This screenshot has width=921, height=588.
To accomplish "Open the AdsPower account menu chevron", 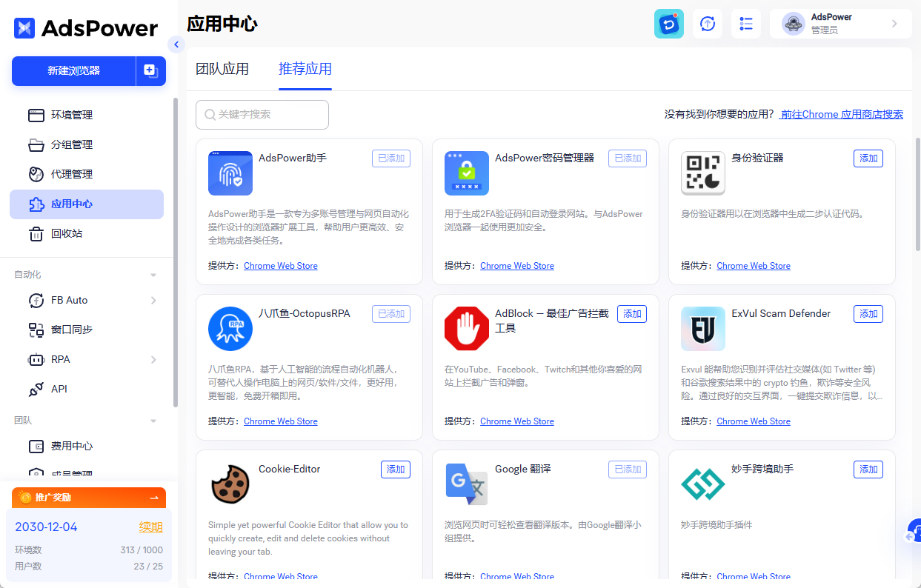I will [x=894, y=24].
